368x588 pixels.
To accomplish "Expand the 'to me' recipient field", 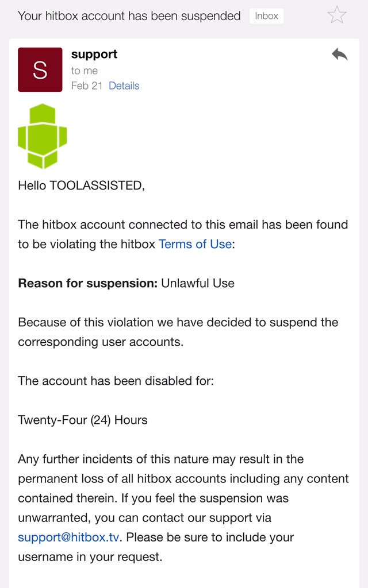I will pos(84,70).
